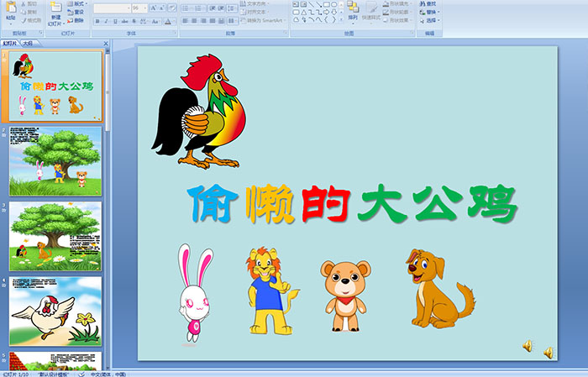Select slide 4 thumbnail with white hen
Image resolution: width=588 pixels, height=377 pixels.
(x=55, y=311)
